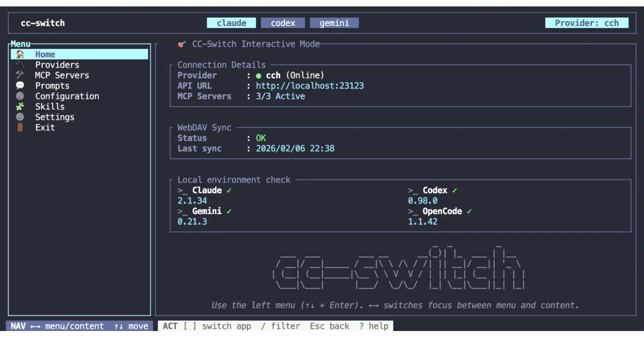Click the Prompts speech bubble icon
This screenshot has width=644, height=338.
coord(20,85)
